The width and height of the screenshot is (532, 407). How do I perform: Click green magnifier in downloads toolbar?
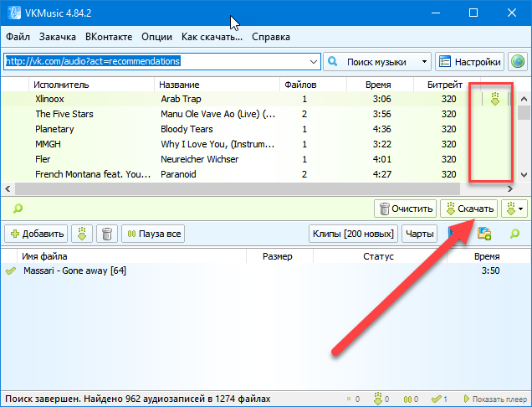[x=514, y=234]
